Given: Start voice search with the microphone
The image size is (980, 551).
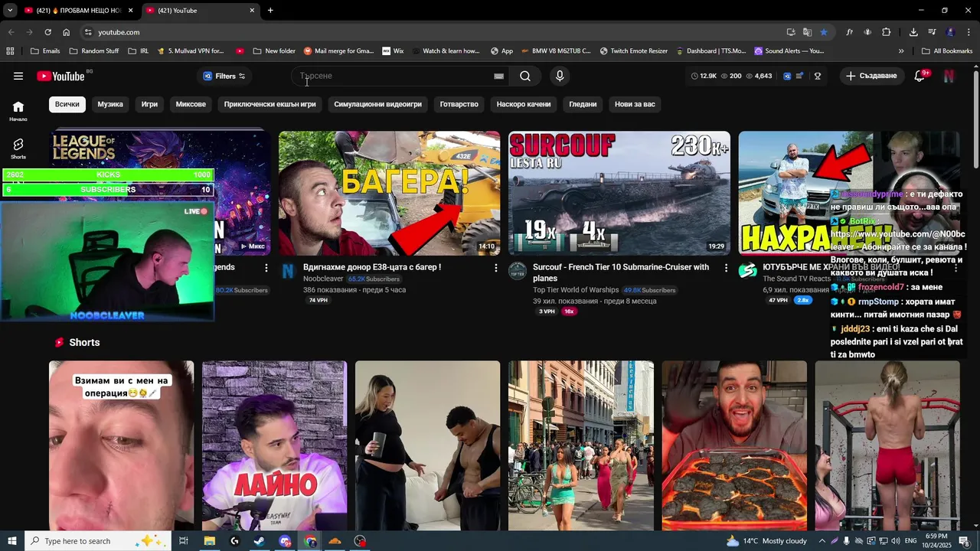Looking at the screenshot, I should coord(560,76).
